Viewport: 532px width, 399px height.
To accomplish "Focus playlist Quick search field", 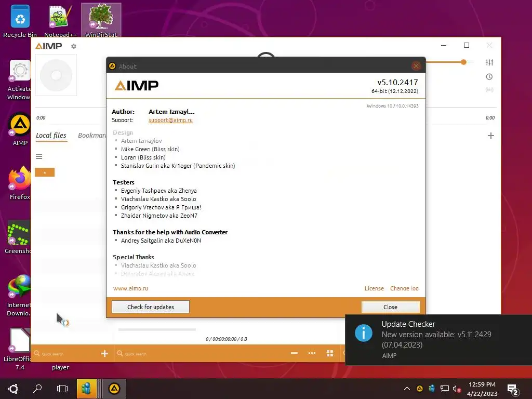I will click(x=200, y=354).
